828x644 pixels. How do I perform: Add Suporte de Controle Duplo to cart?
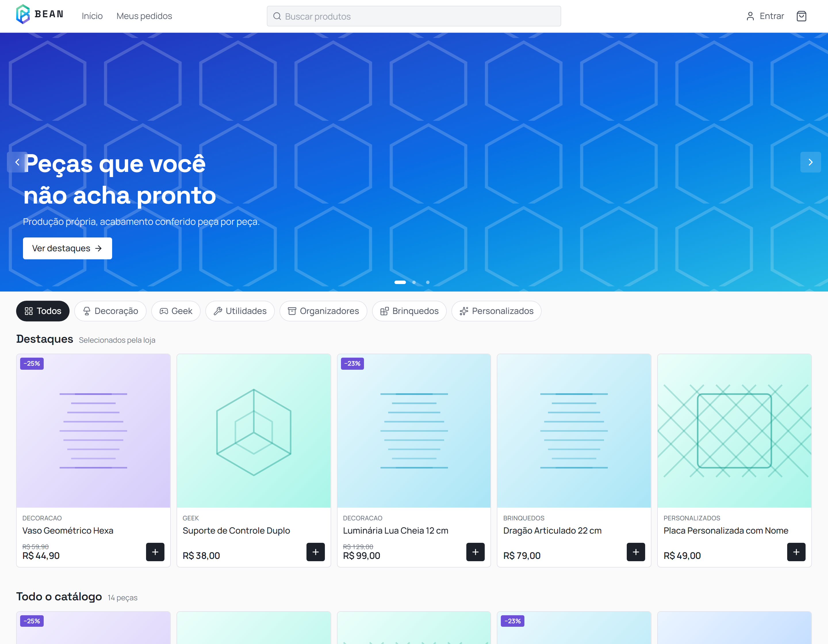(315, 552)
